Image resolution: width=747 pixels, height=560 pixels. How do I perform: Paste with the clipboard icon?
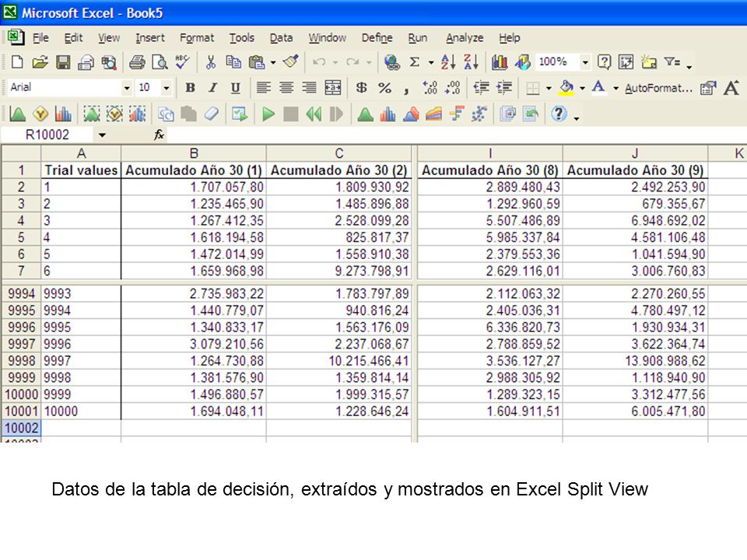point(257,62)
